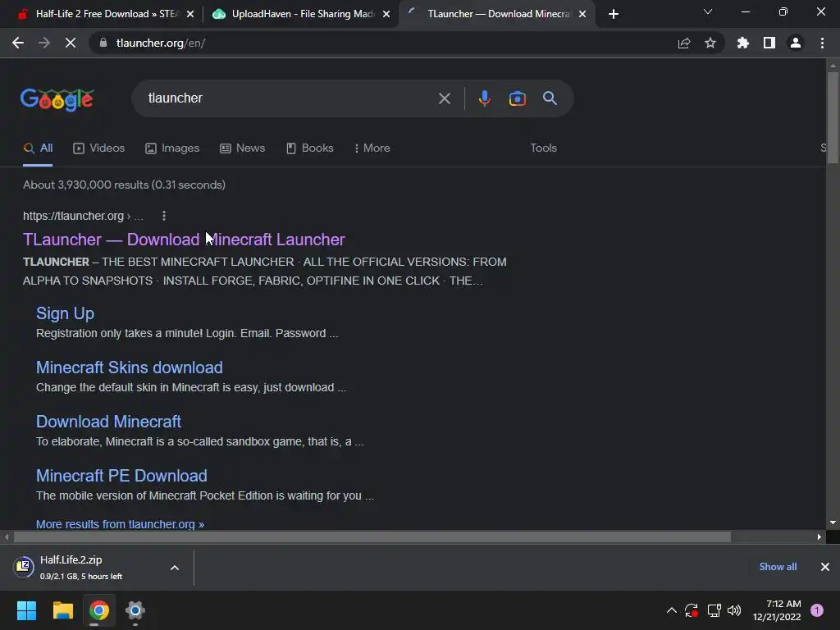The image size is (840, 630).
Task: Open the Windows Start menu
Action: (x=26, y=610)
